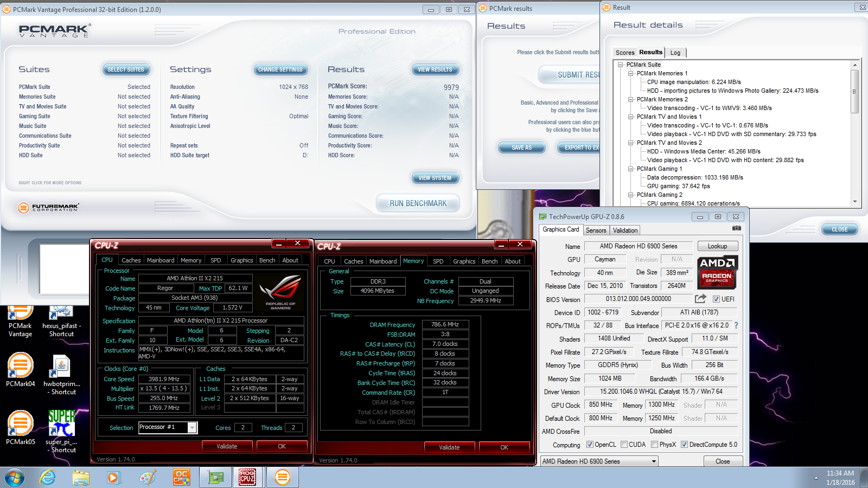Viewport: 868px width, 488px height.
Task: Open Caches tab in CPU-Z processor window
Action: pyautogui.click(x=131, y=260)
